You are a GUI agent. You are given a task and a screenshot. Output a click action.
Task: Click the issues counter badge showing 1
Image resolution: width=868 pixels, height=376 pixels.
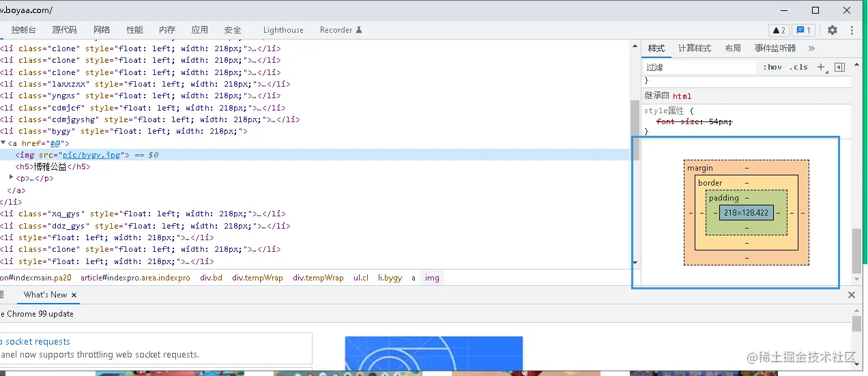click(x=804, y=30)
